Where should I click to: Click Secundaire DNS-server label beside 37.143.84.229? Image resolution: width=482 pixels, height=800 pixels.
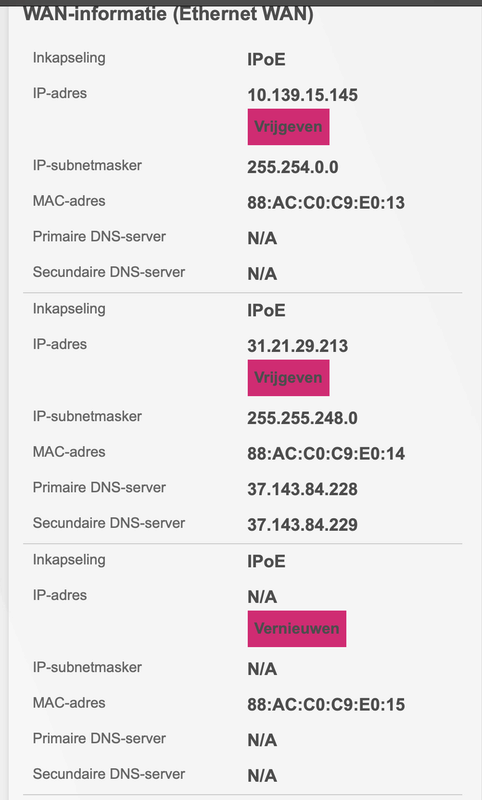click(109, 523)
